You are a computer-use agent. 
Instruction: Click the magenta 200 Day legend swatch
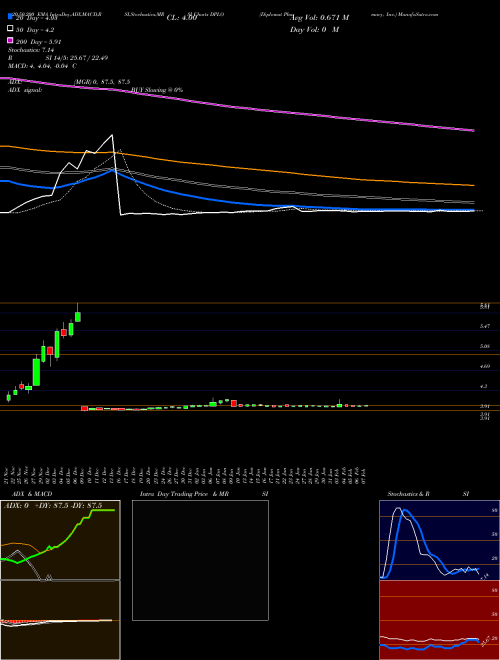tap(11, 41)
